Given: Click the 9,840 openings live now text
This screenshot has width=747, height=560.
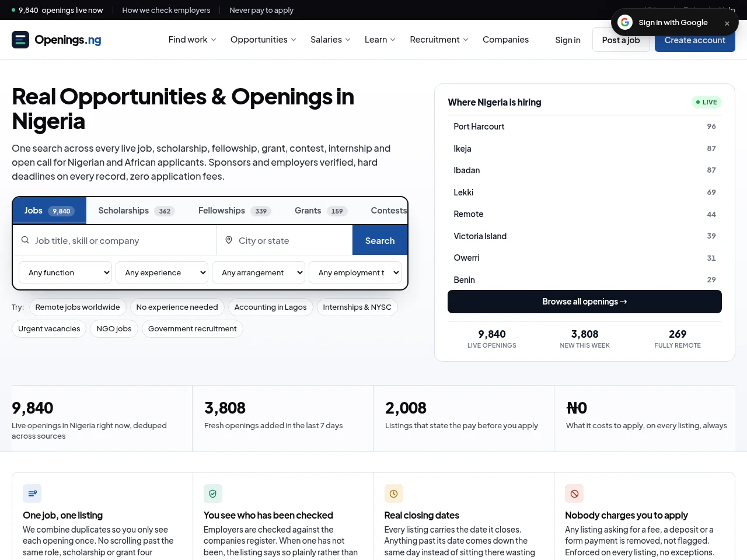Looking at the screenshot, I should tap(57, 10).
